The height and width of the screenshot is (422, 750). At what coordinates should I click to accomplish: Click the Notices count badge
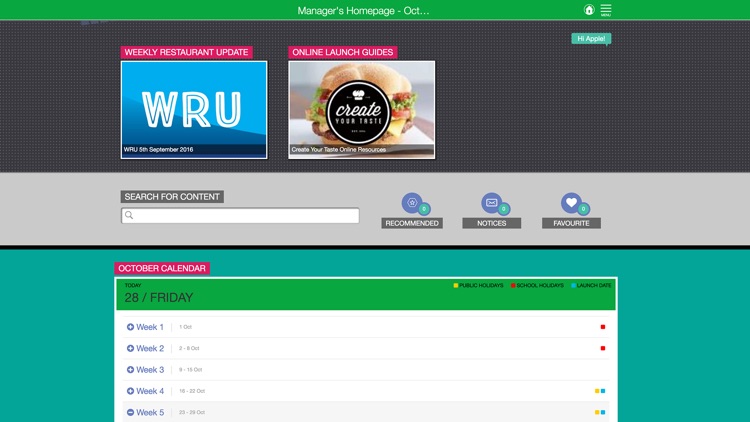tap(504, 209)
